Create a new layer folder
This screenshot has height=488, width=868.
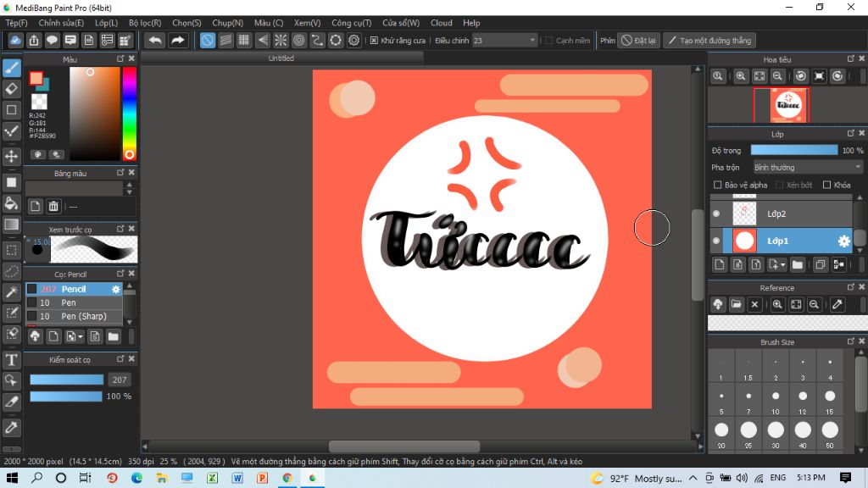[x=797, y=265]
